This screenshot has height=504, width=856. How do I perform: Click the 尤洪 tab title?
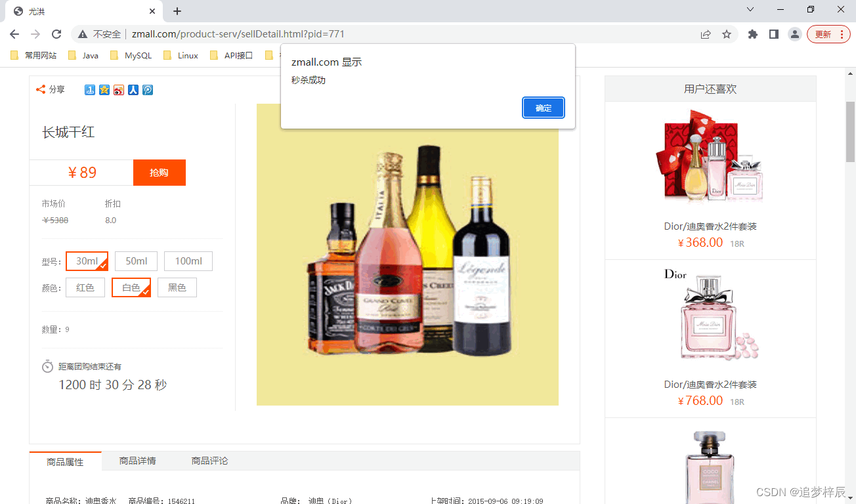(x=37, y=12)
